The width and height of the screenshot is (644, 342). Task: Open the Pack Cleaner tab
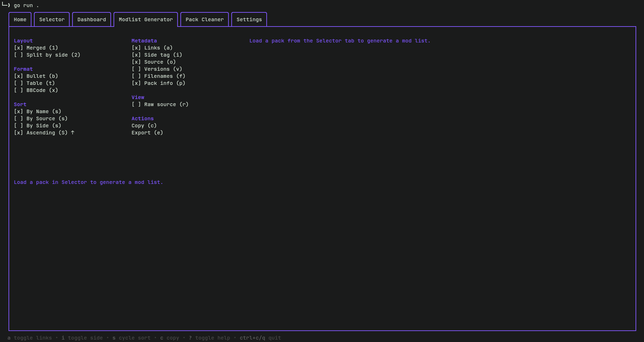click(204, 19)
